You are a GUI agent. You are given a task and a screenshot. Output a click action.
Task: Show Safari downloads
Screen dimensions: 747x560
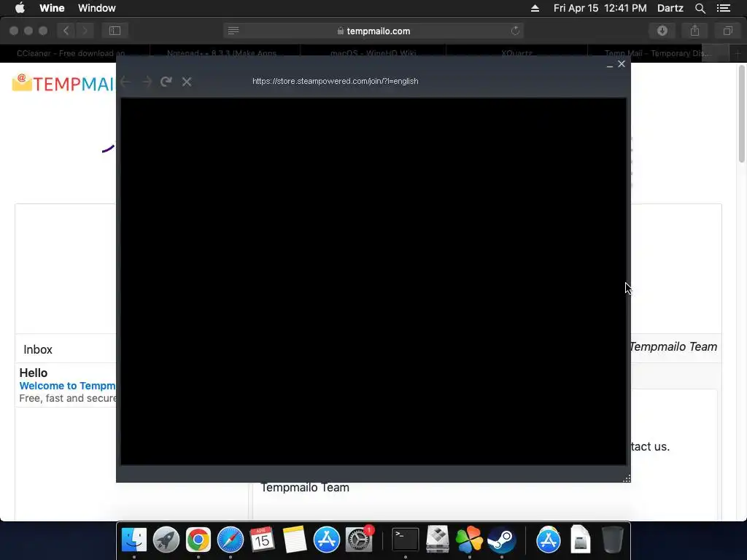pyautogui.click(x=662, y=31)
